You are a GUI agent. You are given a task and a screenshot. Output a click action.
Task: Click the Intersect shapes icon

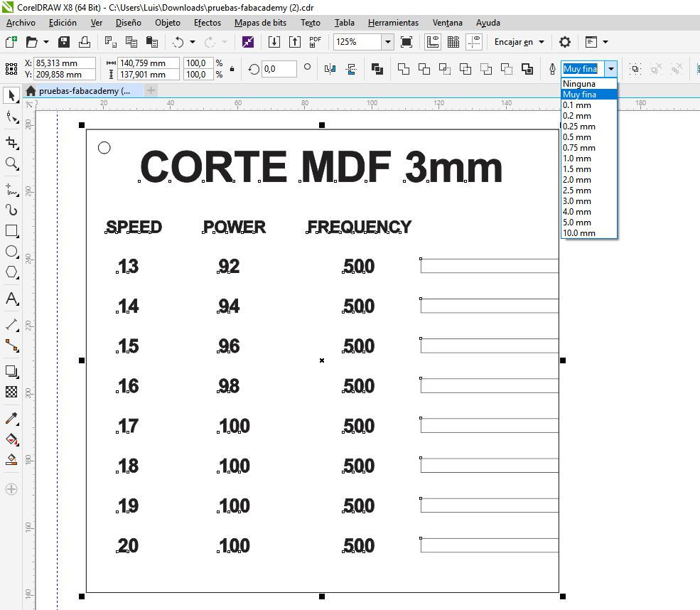[445, 69]
